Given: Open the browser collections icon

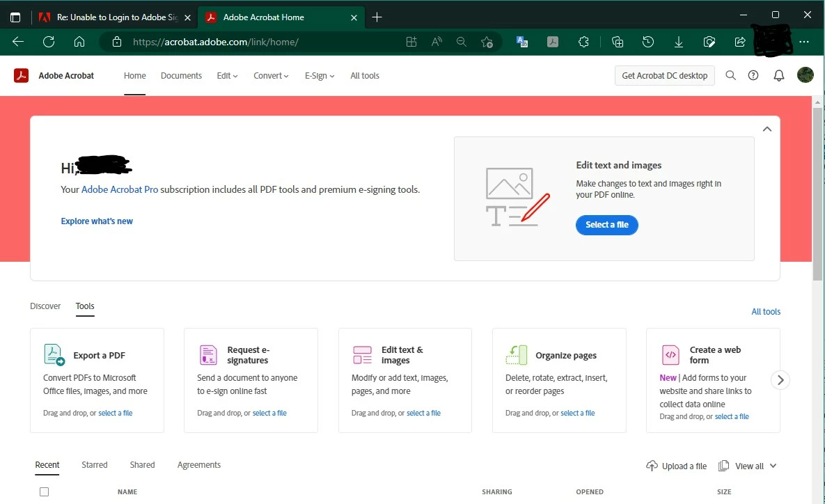Looking at the screenshot, I should tap(617, 42).
